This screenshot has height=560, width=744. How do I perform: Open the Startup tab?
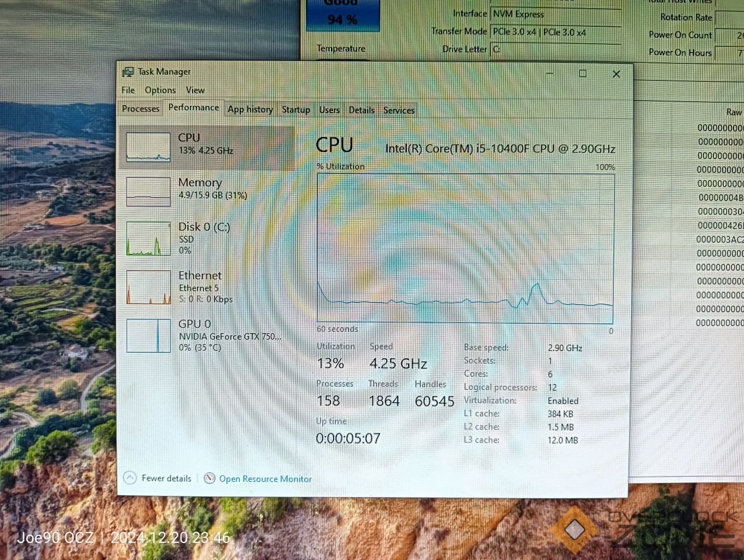296,110
